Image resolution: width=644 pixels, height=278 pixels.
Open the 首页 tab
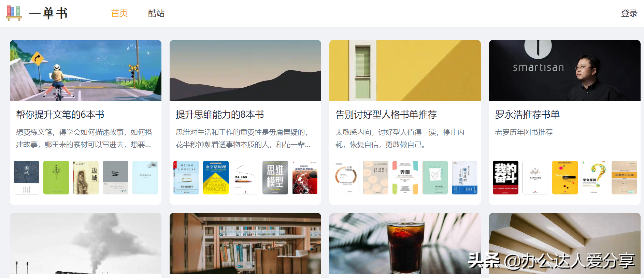point(119,13)
